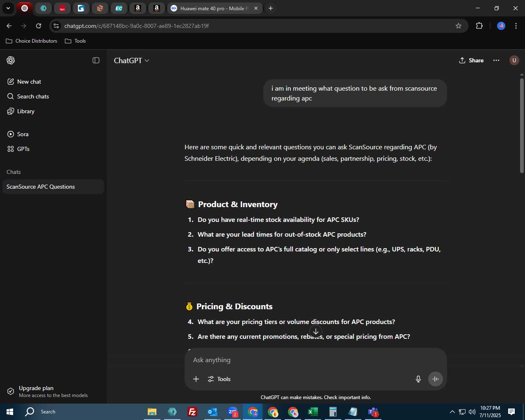
Task: Open the tab search dropdown arrow
Action: tap(8, 8)
